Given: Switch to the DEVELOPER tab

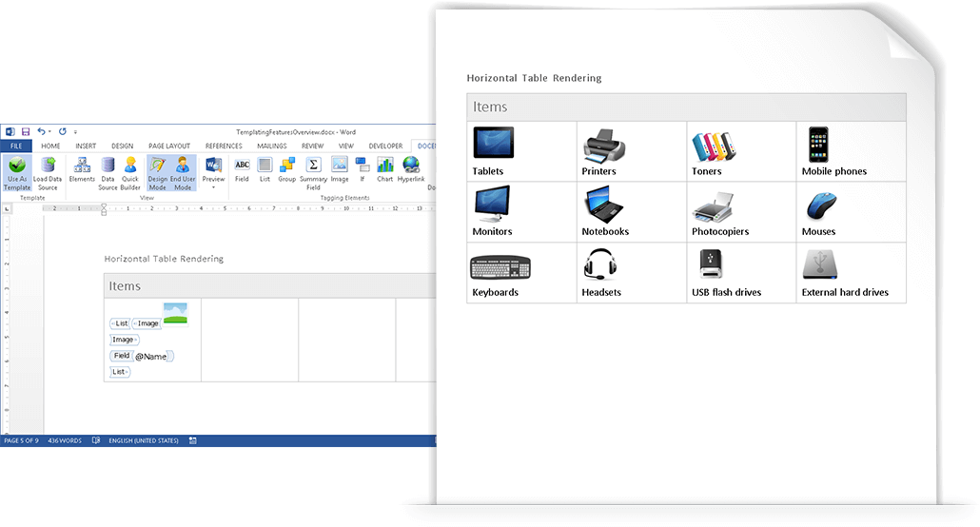Looking at the screenshot, I should [385, 146].
